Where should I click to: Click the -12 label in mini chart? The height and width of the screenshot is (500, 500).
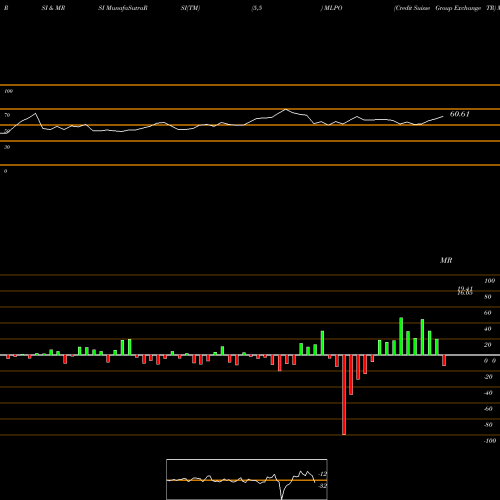(x=323, y=474)
